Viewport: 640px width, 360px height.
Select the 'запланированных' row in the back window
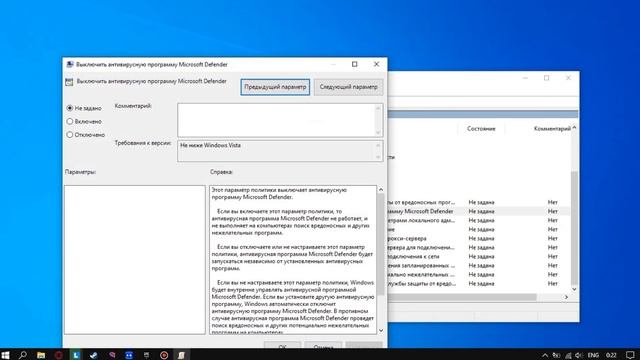(x=478, y=265)
